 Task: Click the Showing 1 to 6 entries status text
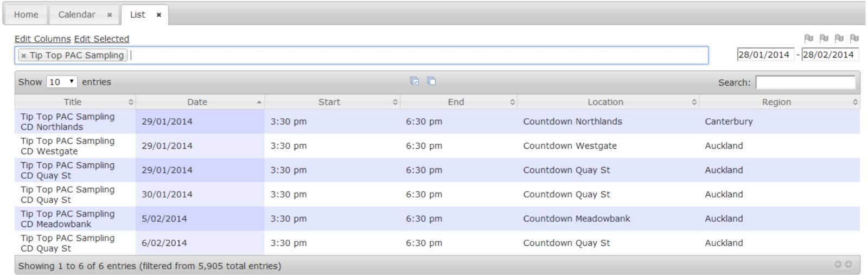coord(150,266)
